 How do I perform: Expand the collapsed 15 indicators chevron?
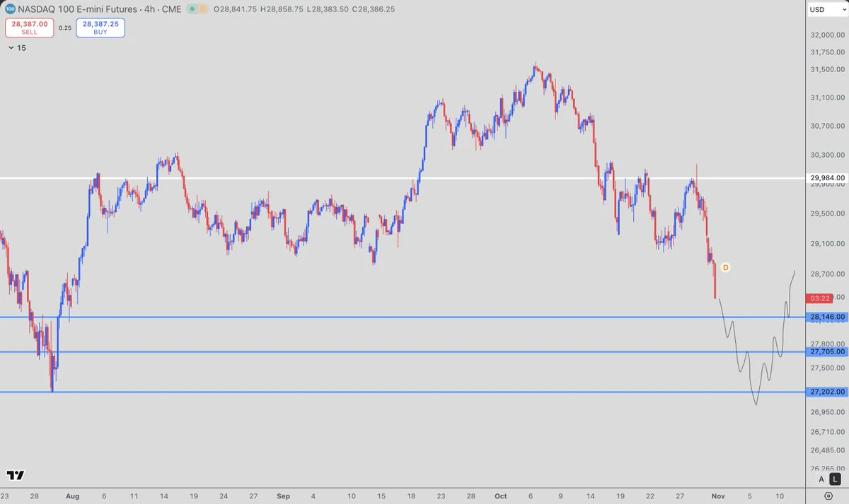11,47
